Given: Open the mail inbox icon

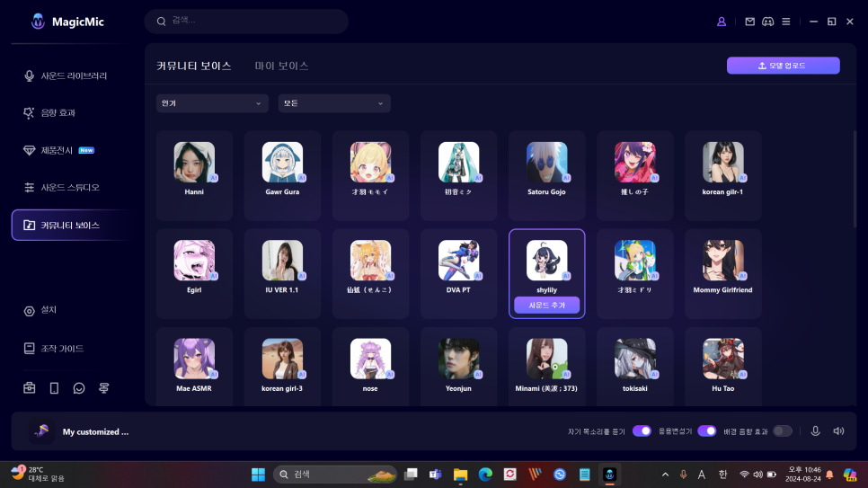Looking at the screenshot, I should point(749,22).
